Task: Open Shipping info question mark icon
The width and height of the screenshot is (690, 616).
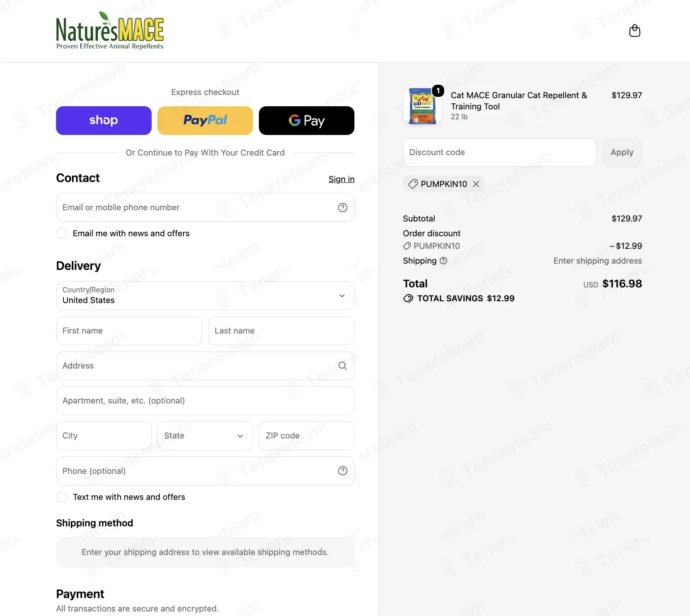Action: tap(443, 260)
